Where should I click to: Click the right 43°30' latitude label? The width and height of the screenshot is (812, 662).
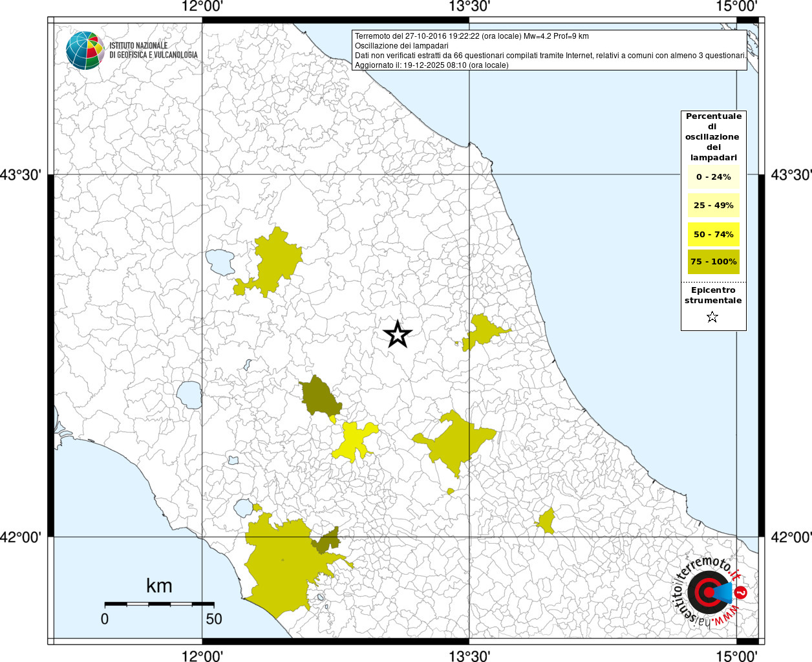point(791,175)
